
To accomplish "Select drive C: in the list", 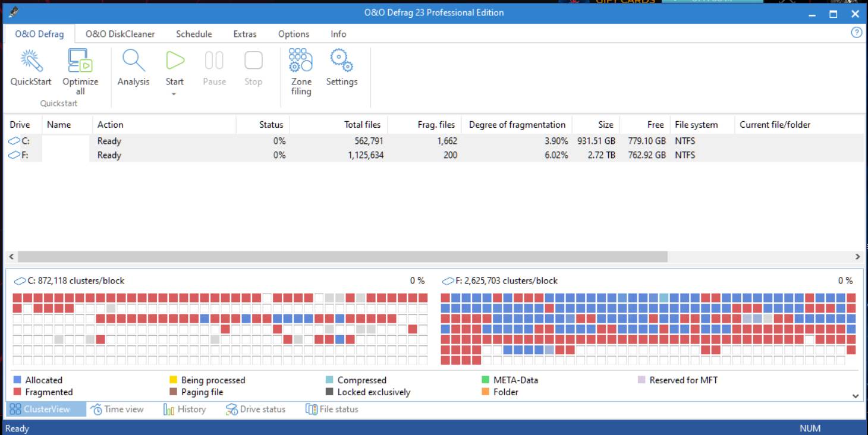I will (21, 141).
